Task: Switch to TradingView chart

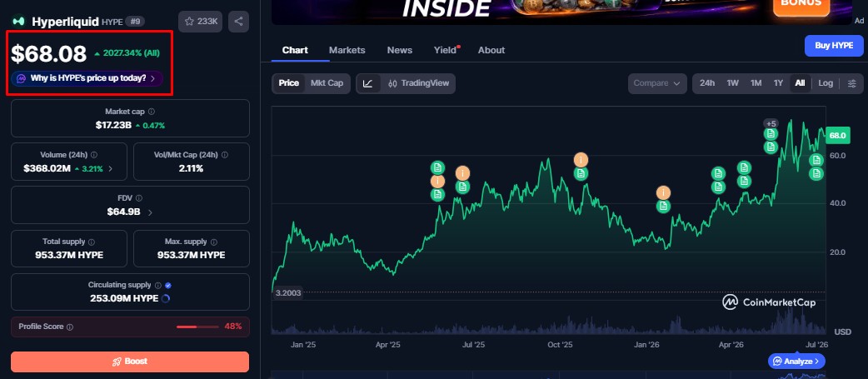Action: [418, 83]
